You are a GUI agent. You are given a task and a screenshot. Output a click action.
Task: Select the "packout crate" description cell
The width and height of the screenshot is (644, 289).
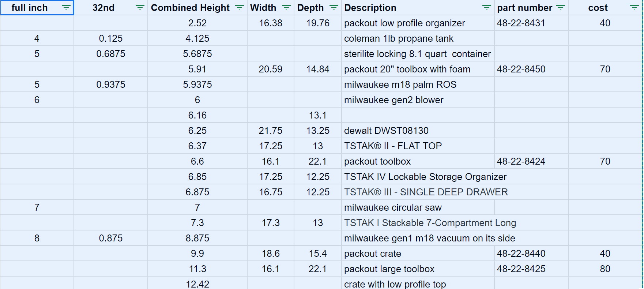coord(418,254)
